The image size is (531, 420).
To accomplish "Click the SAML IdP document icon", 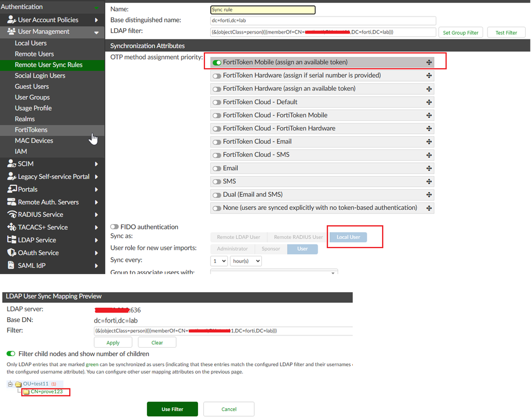I will pos(11,265).
